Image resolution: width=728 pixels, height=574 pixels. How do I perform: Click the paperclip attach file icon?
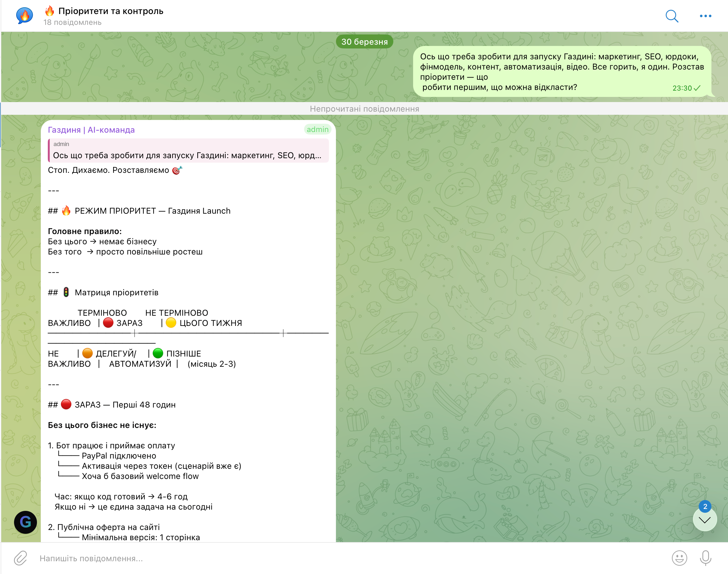pos(20,558)
